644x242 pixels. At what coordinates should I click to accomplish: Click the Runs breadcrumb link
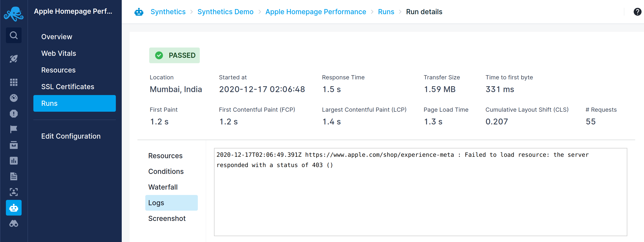386,12
